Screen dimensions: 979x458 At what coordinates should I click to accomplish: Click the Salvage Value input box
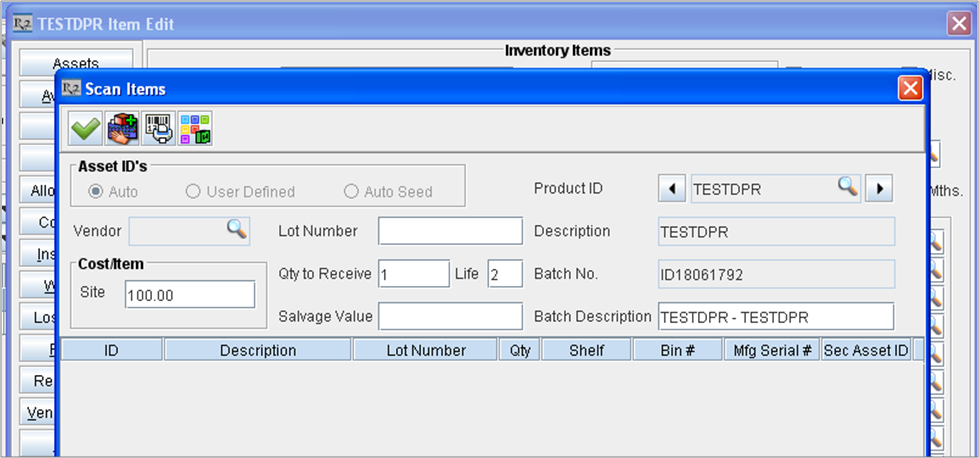point(450,316)
